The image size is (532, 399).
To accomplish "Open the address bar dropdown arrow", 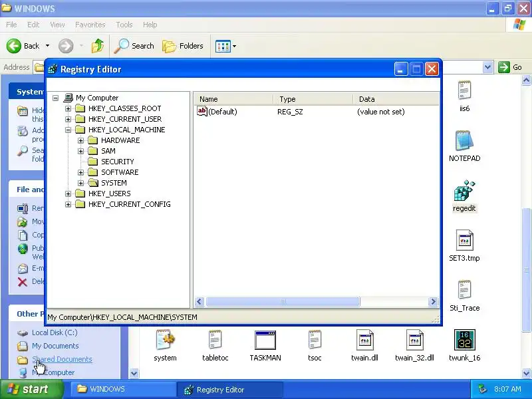I will [x=487, y=67].
